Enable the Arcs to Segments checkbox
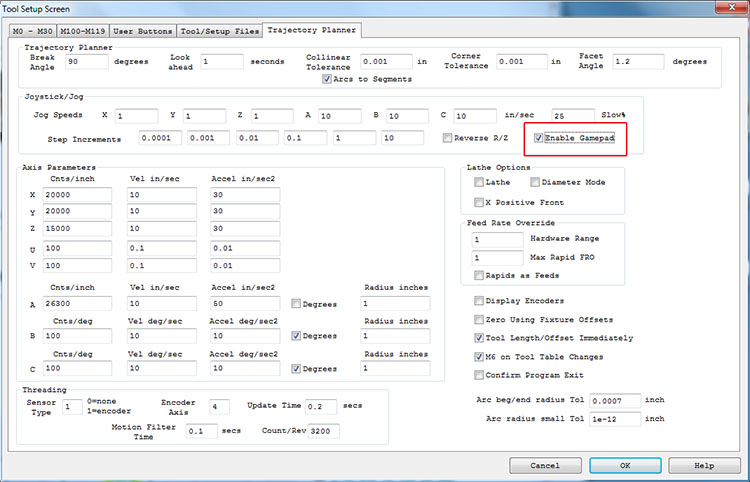The height and width of the screenshot is (482, 750). 327,79
